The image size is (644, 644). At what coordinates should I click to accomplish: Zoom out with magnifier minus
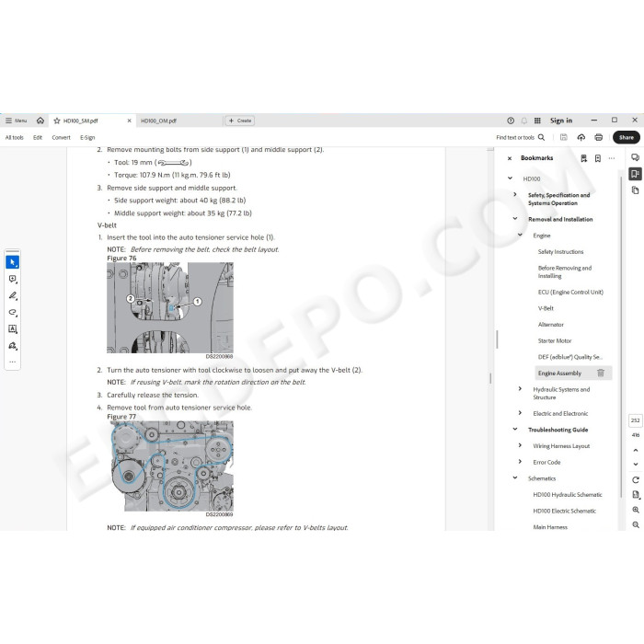(x=636, y=525)
